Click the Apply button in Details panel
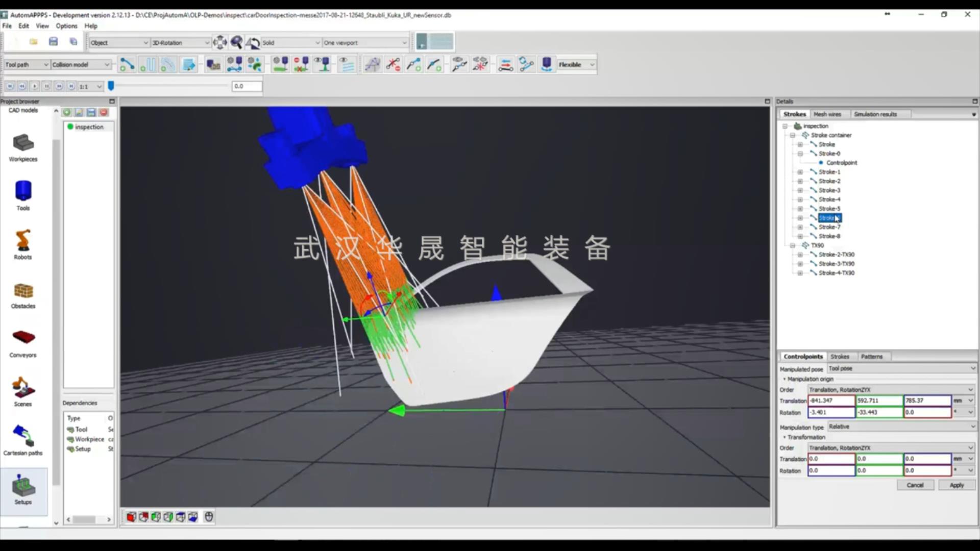The image size is (980, 551). click(957, 485)
